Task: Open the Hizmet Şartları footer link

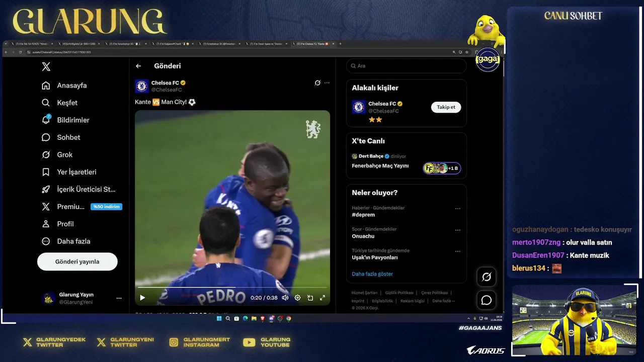Action: click(365, 293)
